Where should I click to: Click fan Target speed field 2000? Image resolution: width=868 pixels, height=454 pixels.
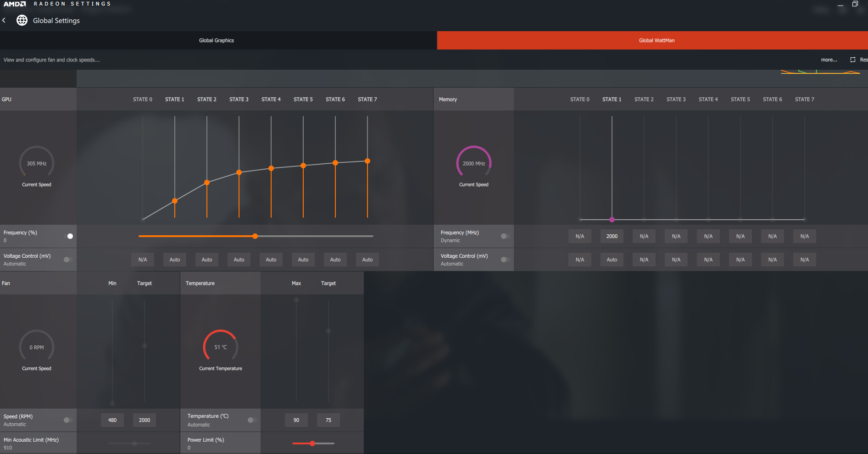coord(145,420)
